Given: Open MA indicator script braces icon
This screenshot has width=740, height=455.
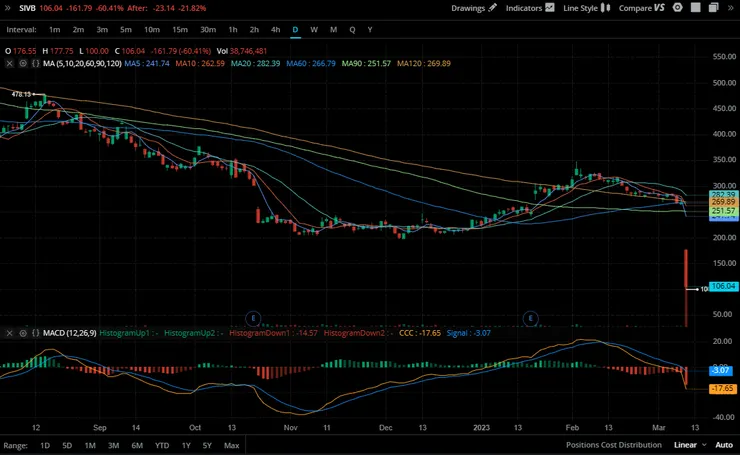Looking at the screenshot, I should point(37,63).
